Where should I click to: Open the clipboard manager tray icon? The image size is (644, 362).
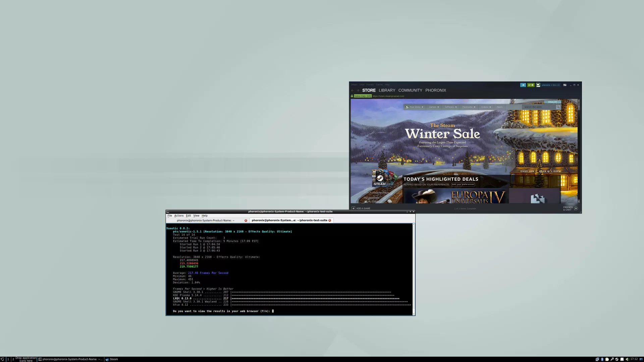coord(607,359)
